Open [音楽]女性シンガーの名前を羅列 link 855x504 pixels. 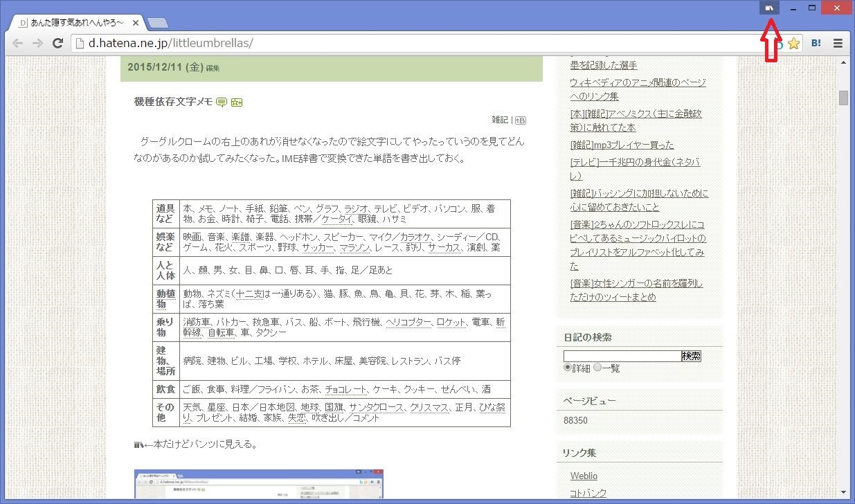click(636, 290)
